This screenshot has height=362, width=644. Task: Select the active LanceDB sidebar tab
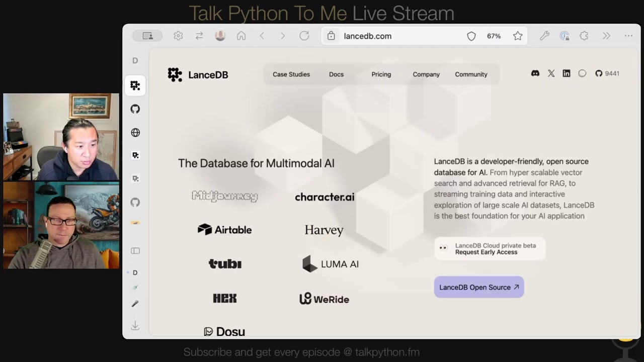(x=135, y=85)
